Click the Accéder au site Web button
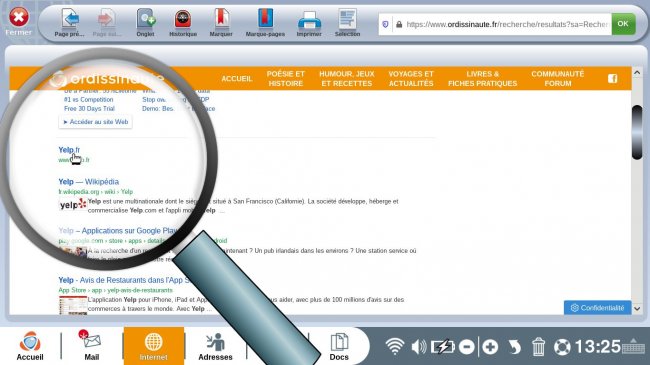Image resolution: width=650 pixels, height=365 pixels. [95, 122]
